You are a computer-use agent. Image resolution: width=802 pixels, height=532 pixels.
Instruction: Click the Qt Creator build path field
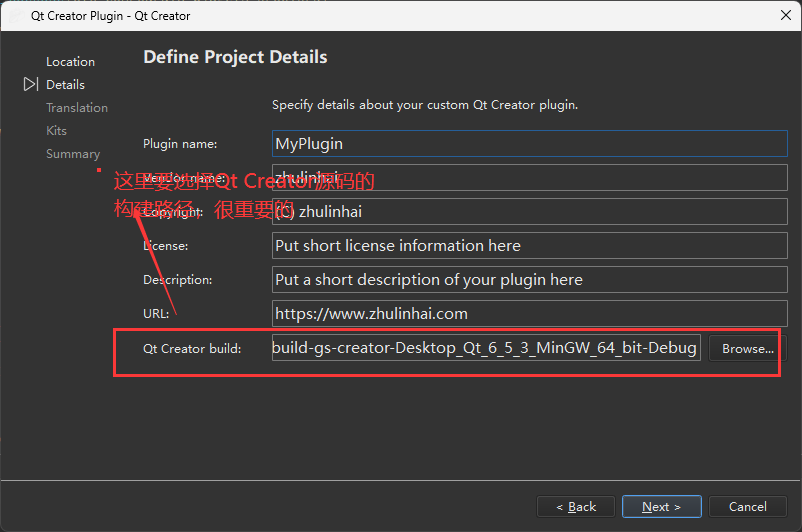click(486, 348)
